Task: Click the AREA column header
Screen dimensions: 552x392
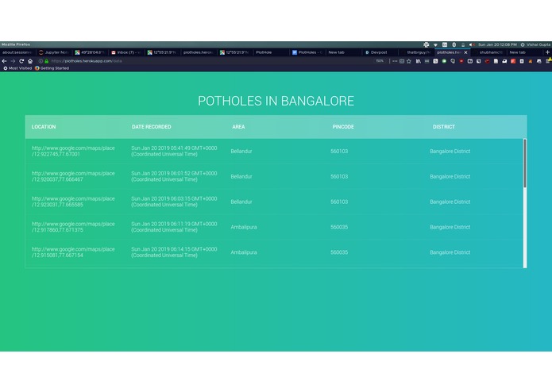Action: pyautogui.click(x=238, y=127)
